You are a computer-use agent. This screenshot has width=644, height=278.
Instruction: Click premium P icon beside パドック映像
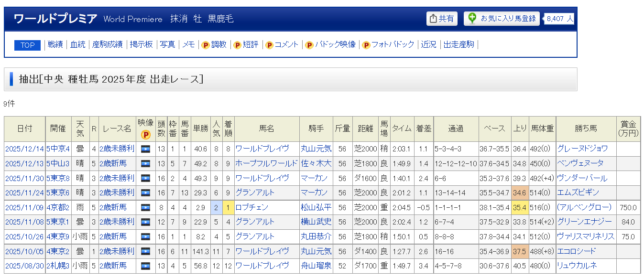click(309, 45)
